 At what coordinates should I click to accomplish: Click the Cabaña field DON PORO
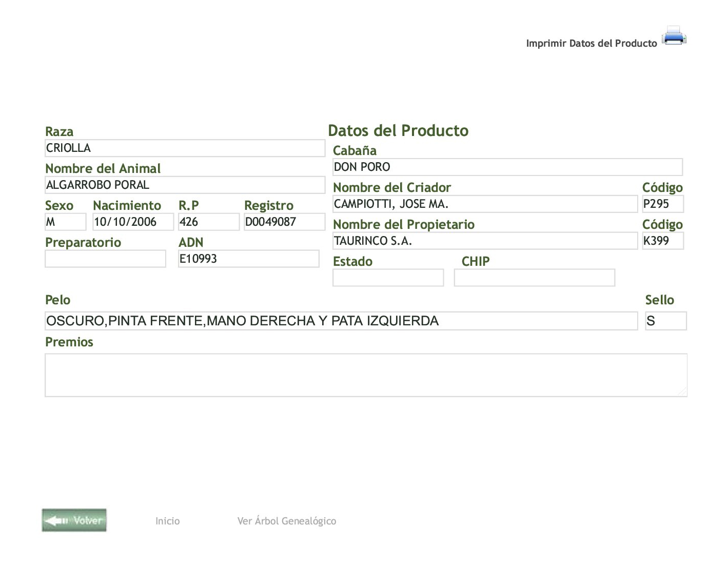pyautogui.click(x=507, y=167)
